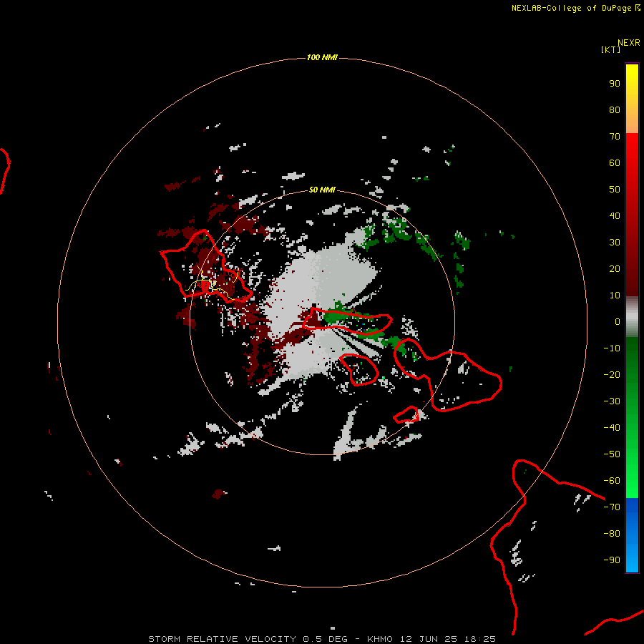644x644 pixels.
Task: Click the -50 scale value
Action: point(612,454)
